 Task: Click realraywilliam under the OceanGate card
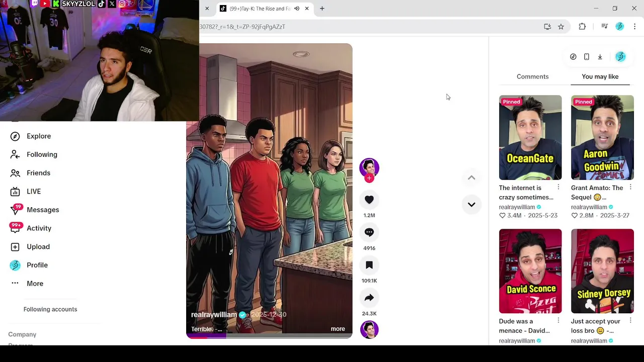517,207
